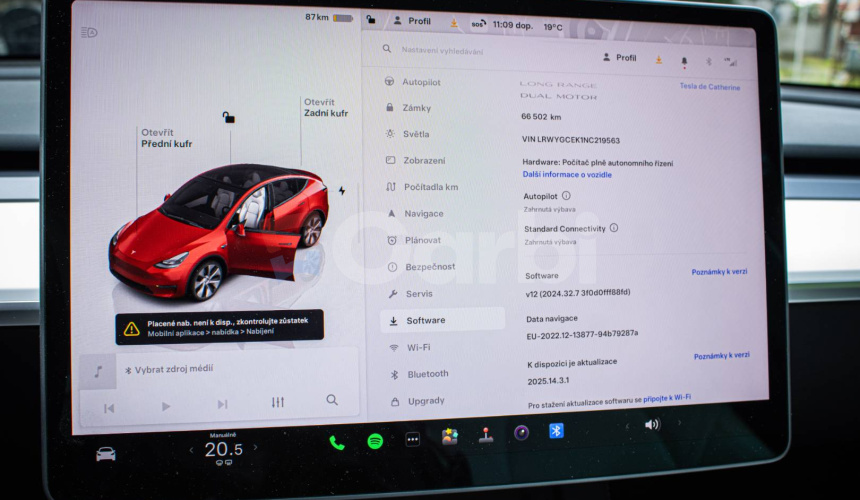The width and height of the screenshot is (860, 500).
Task: Decrease temperature with left chevron
Action: tap(191, 451)
